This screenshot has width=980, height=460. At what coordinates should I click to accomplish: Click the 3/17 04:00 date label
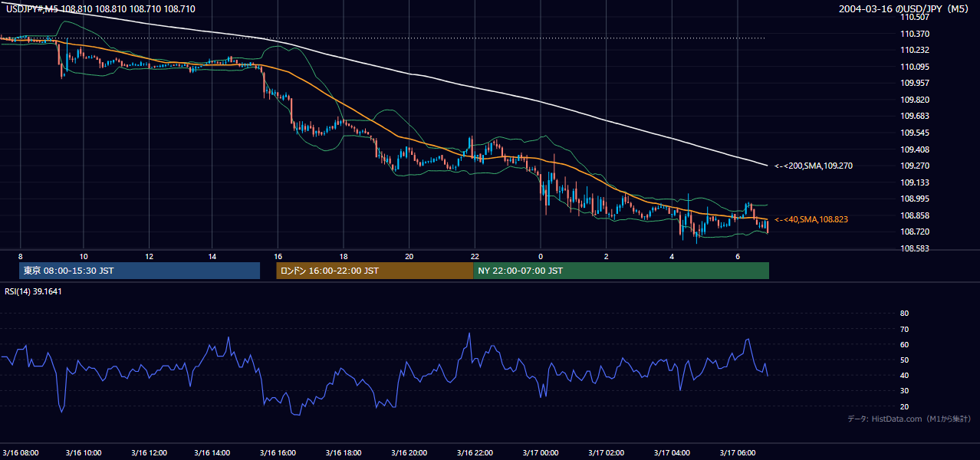tap(672, 452)
